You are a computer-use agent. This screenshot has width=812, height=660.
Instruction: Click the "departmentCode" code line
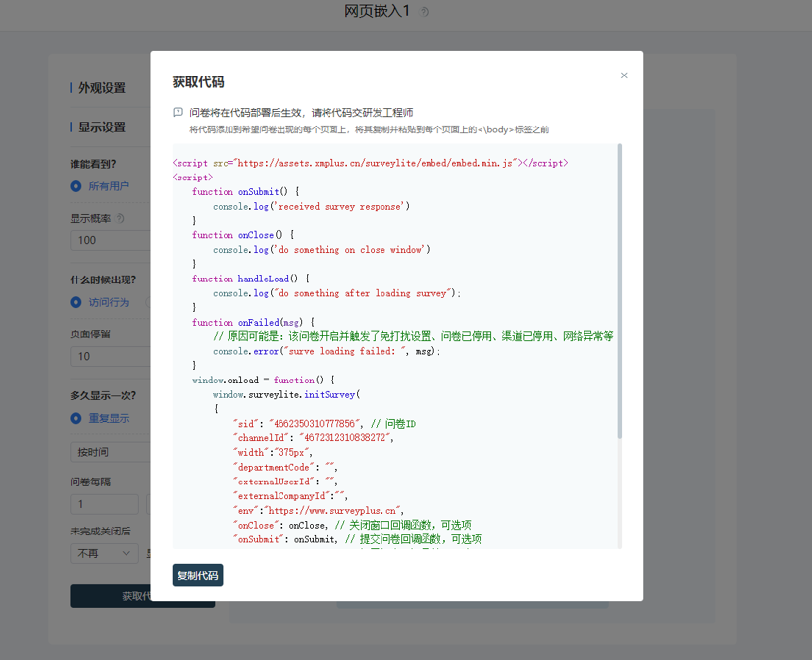[285, 467]
